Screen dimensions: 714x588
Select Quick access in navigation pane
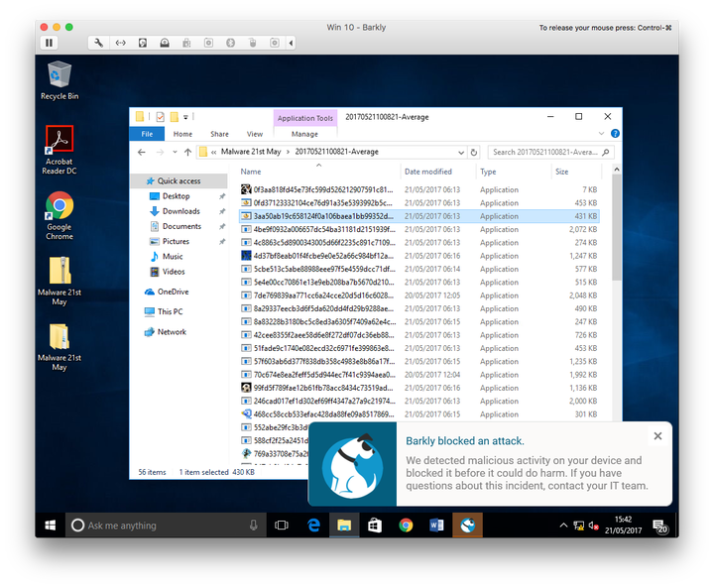[x=178, y=180]
